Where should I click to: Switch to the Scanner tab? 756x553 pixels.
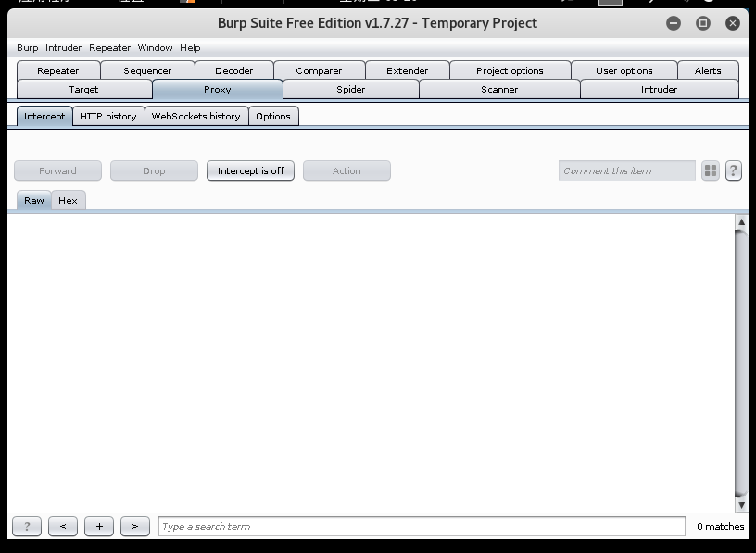(499, 90)
